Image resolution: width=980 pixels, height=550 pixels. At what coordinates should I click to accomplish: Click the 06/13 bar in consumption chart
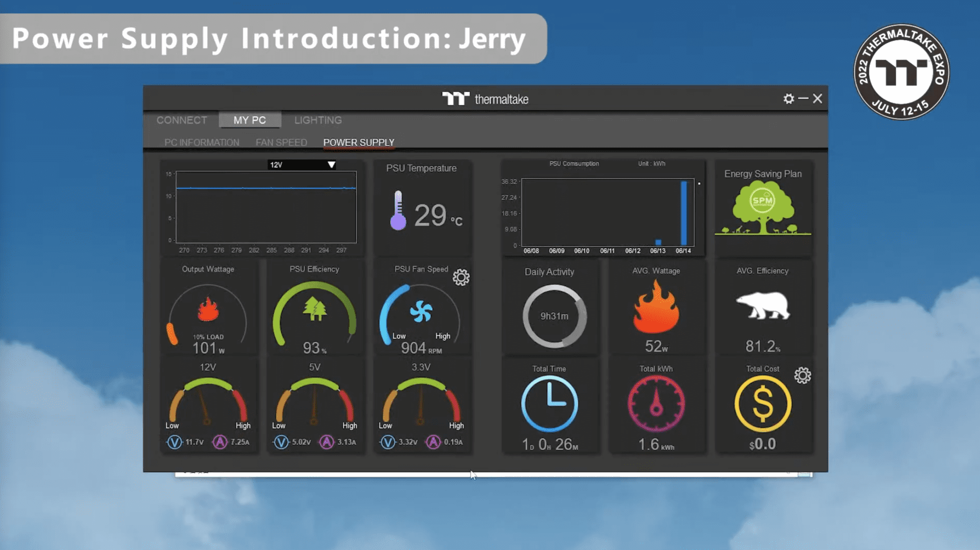coord(658,243)
